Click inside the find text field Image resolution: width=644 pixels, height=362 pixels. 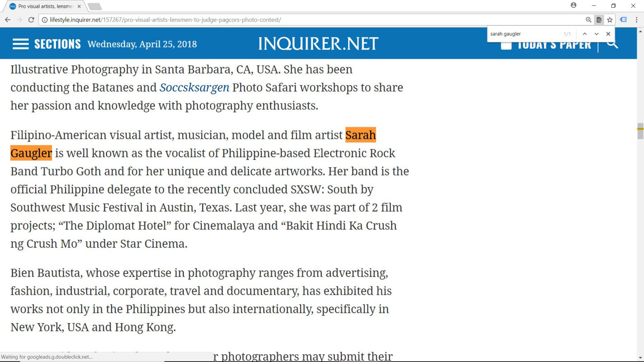[x=524, y=34]
